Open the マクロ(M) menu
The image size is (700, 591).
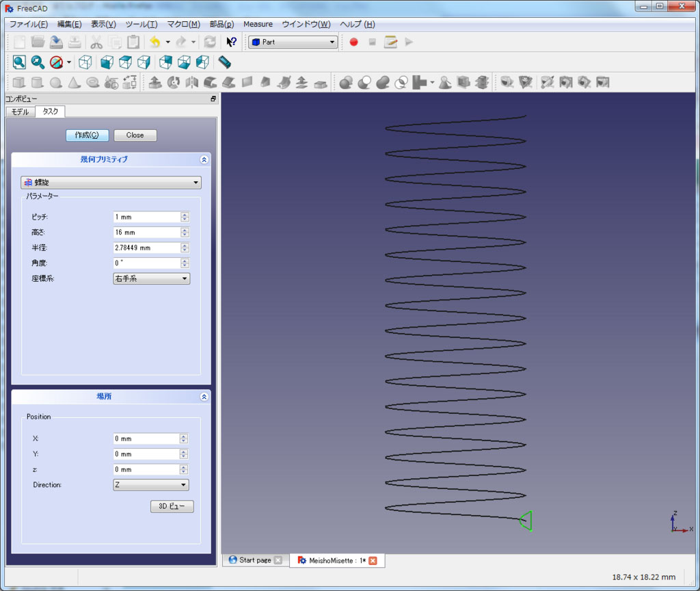[x=183, y=24]
